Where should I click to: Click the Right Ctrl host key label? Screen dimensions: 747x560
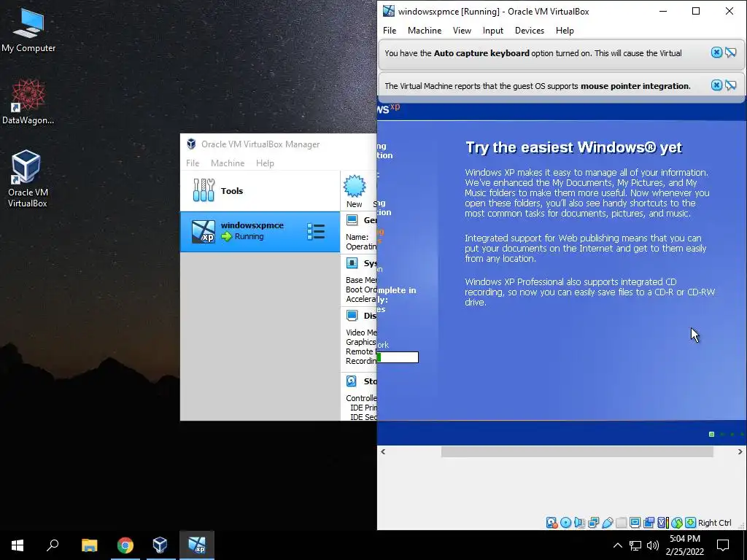tap(715, 522)
